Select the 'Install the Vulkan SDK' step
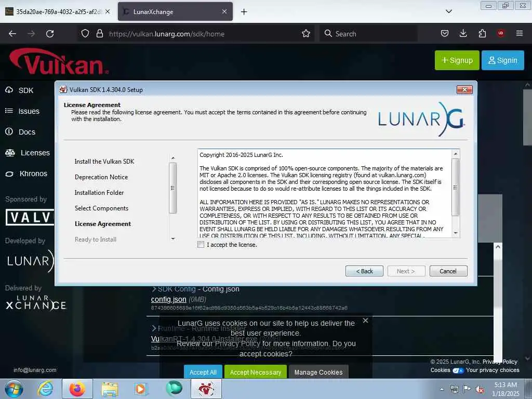532x399 pixels. (x=104, y=162)
